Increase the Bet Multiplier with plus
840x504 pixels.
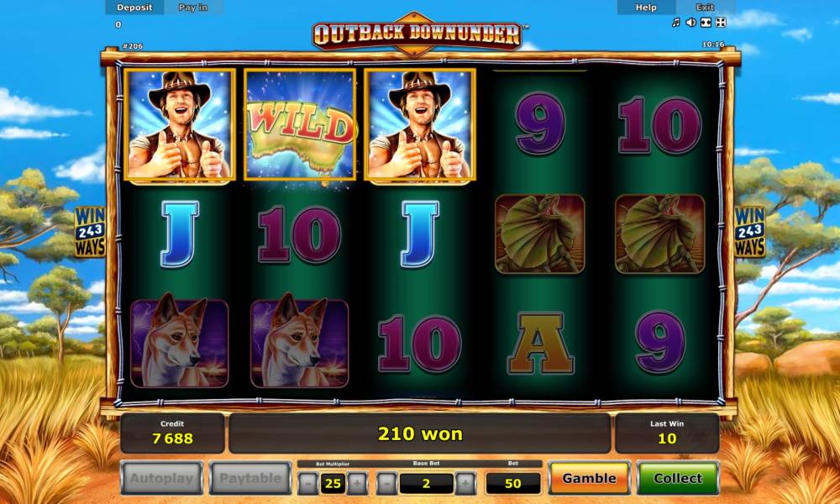pos(357,484)
